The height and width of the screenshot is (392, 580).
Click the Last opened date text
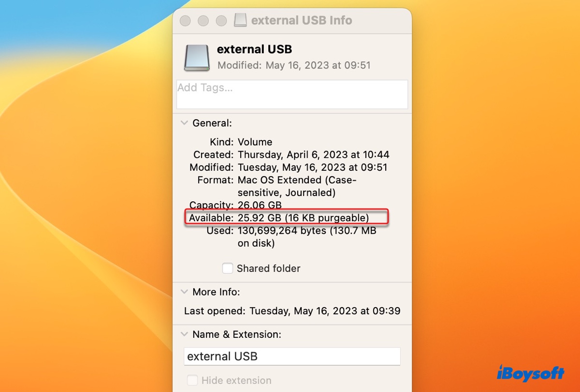(x=325, y=311)
